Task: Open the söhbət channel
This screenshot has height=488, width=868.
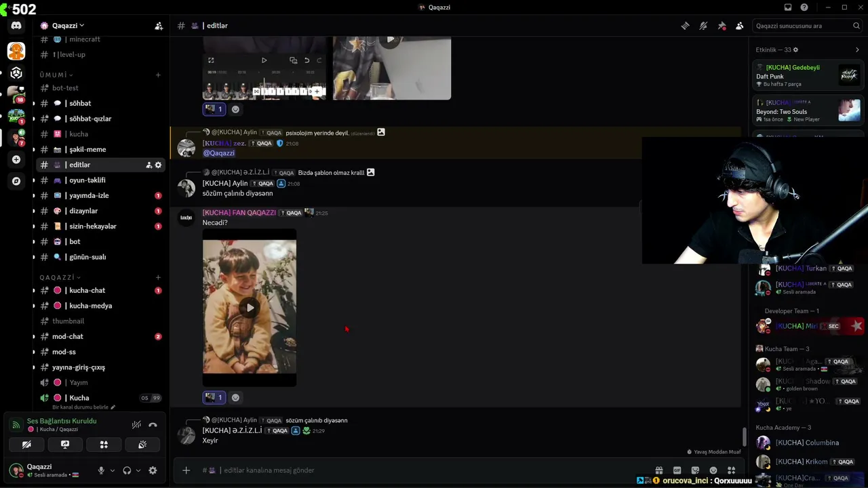Action: point(100,103)
